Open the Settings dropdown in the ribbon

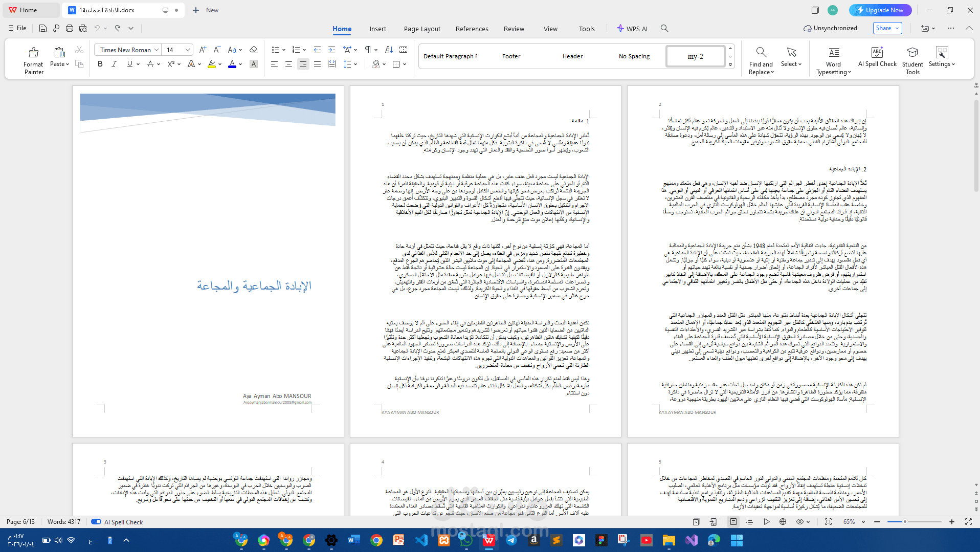tap(942, 57)
